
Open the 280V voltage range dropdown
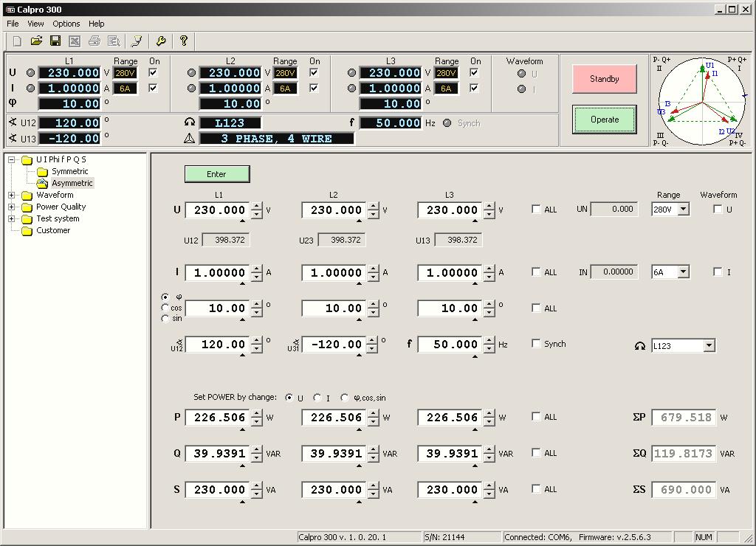683,209
